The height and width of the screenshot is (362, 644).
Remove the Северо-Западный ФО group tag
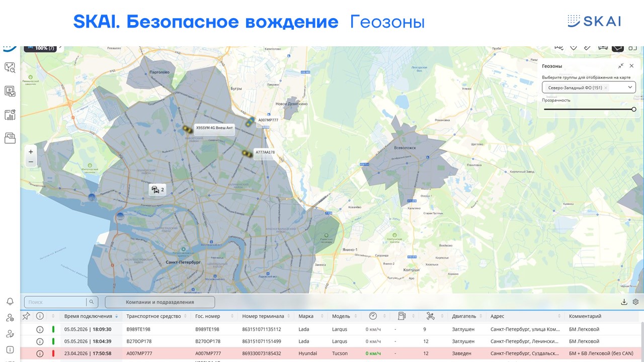point(606,87)
